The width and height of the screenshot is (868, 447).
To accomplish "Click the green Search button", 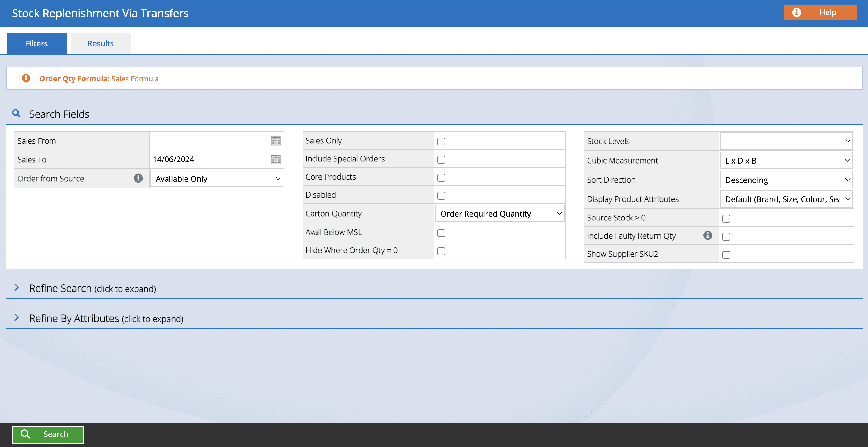I will coord(48,434).
